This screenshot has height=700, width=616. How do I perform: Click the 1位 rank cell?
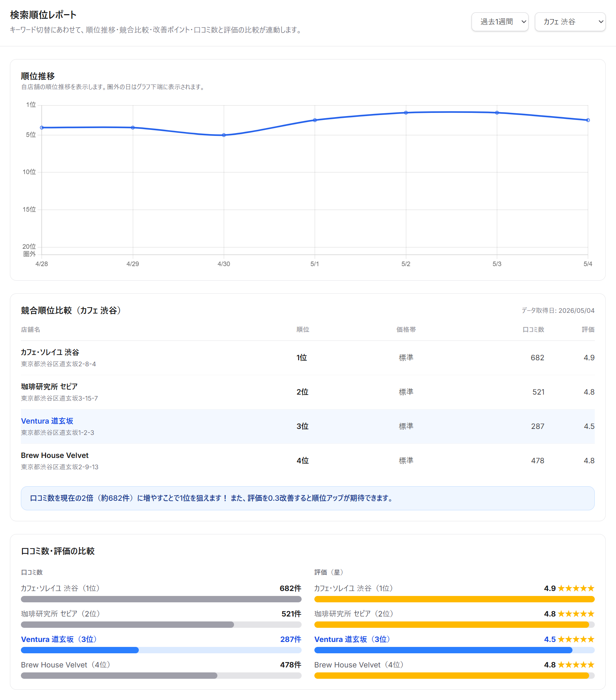pyautogui.click(x=302, y=358)
